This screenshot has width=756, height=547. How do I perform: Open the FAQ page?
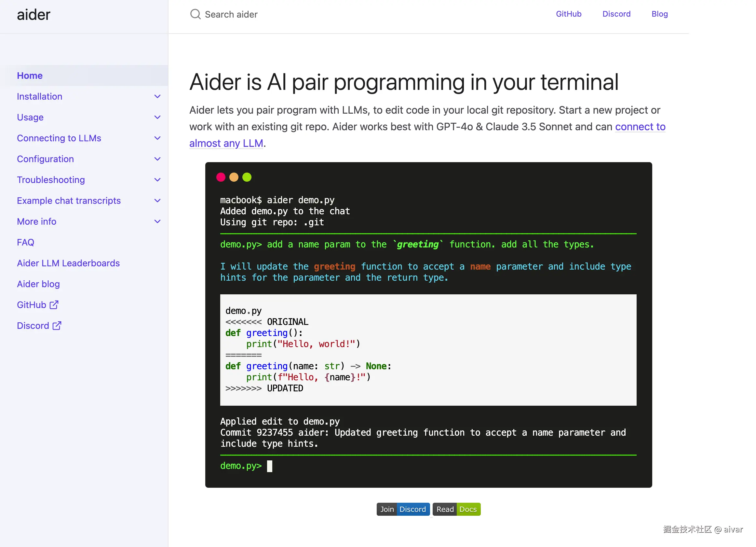pyautogui.click(x=25, y=242)
